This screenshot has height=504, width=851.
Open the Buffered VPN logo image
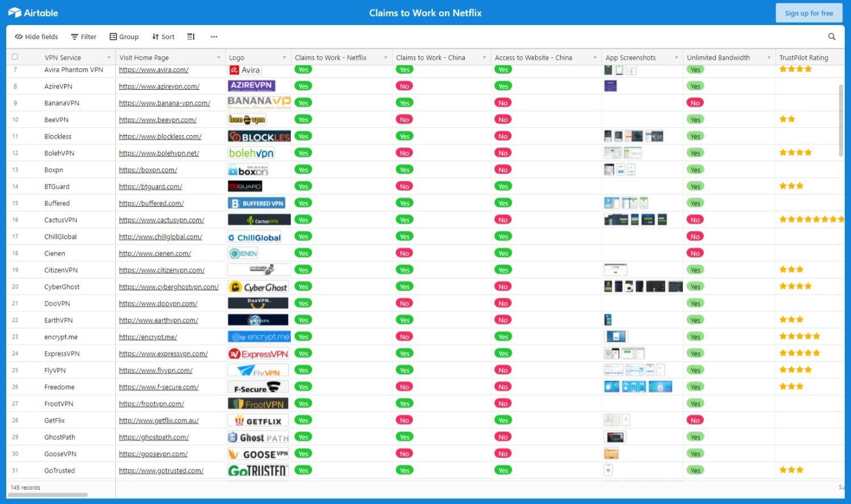click(x=257, y=203)
